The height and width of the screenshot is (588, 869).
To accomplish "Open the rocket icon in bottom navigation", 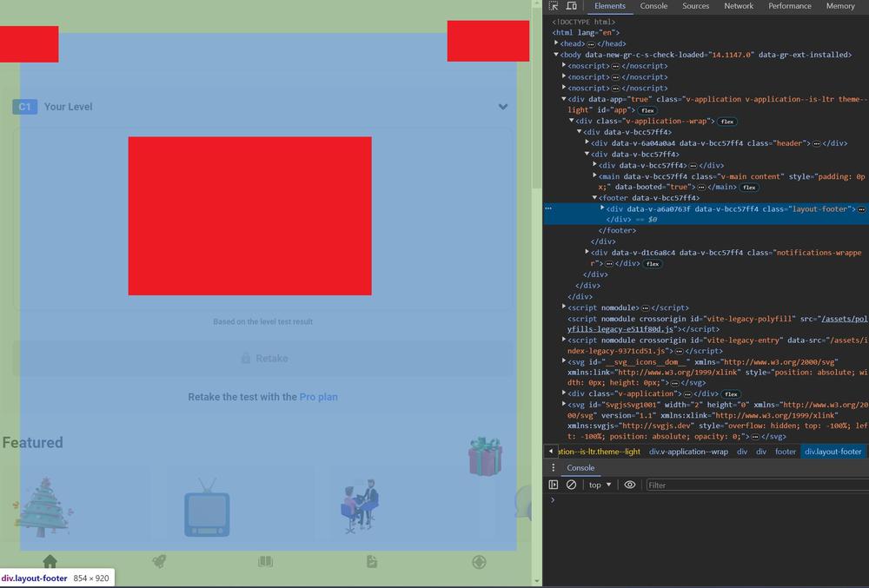I will coord(158,562).
